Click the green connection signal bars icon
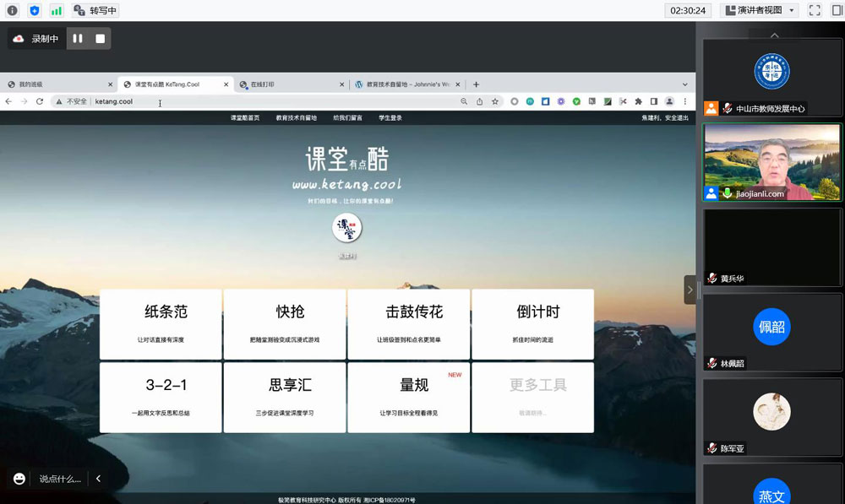The image size is (845, 504). coord(57,10)
